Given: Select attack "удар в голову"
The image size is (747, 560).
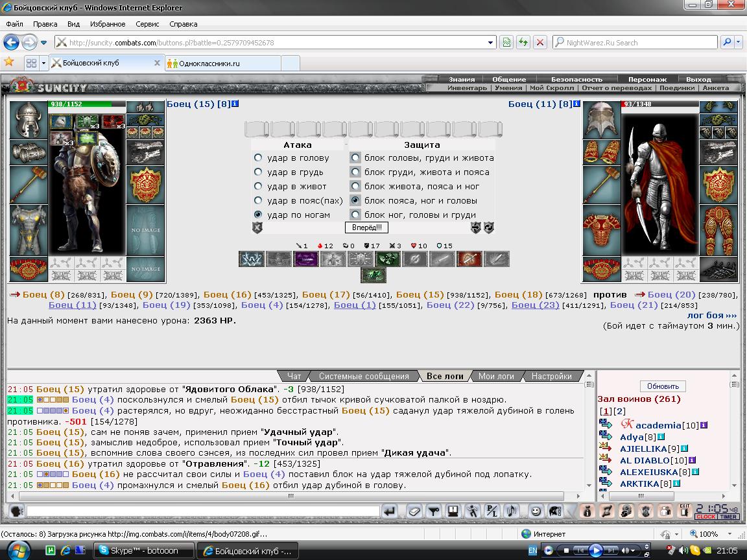Looking at the screenshot, I should [x=258, y=157].
